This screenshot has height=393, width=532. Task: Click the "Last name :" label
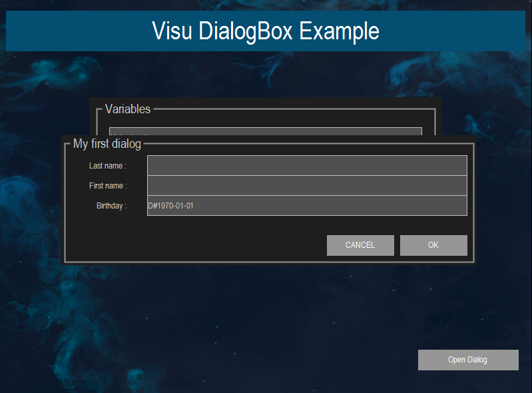click(108, 166)
